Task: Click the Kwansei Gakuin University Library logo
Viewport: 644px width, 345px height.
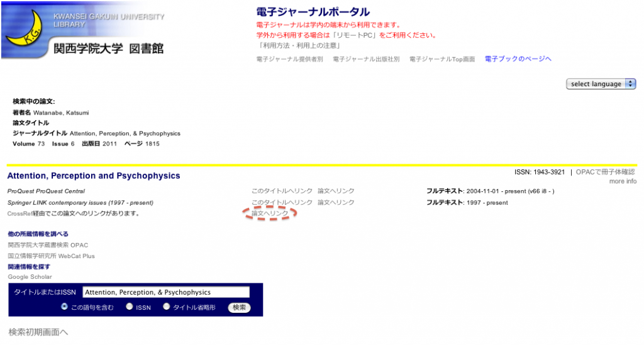Action: [84, 31]
